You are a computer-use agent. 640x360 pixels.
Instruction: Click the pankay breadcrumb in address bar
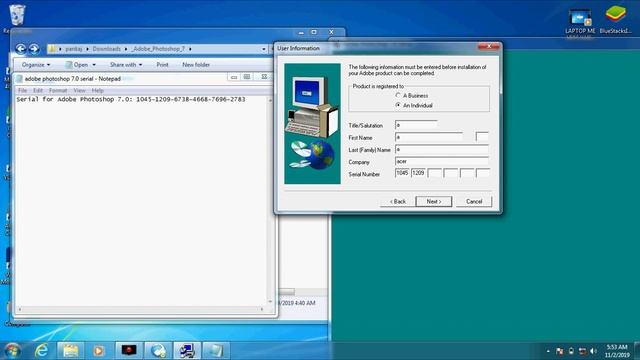point(74,49)
